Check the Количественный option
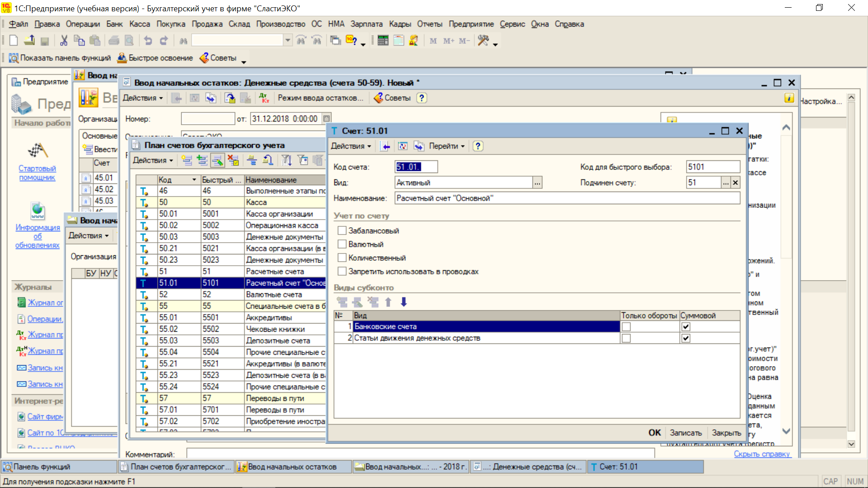This screenshot has height=488, width=868. coord(342,258)
